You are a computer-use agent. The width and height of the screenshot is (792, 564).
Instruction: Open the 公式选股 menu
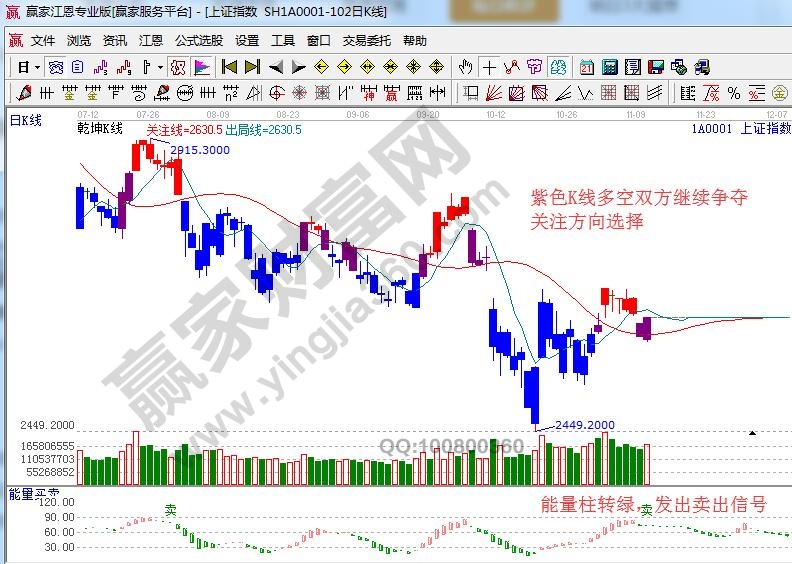198,41
